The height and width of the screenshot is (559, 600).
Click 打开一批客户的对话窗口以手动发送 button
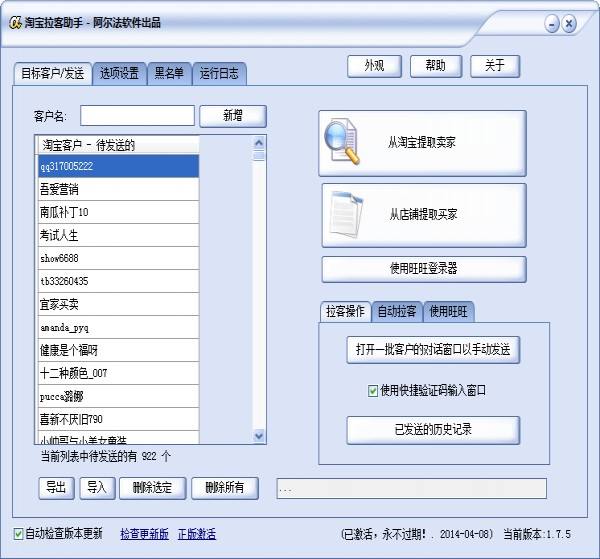point(433,350)
